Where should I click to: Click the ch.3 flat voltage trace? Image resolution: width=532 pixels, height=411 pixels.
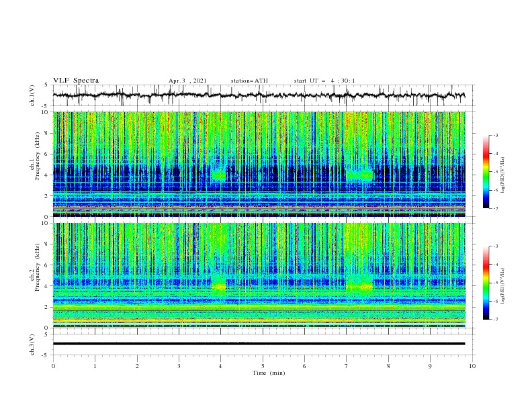259,344
